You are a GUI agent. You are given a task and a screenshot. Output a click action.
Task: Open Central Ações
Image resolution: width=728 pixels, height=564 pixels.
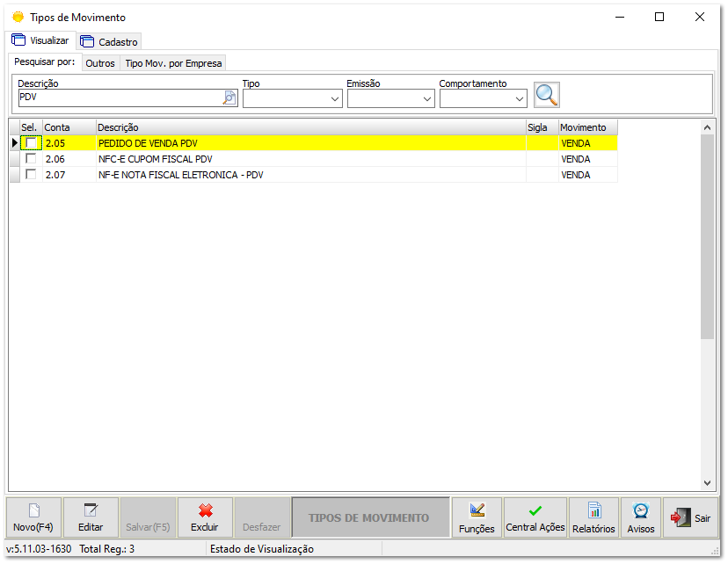(535, 517)
